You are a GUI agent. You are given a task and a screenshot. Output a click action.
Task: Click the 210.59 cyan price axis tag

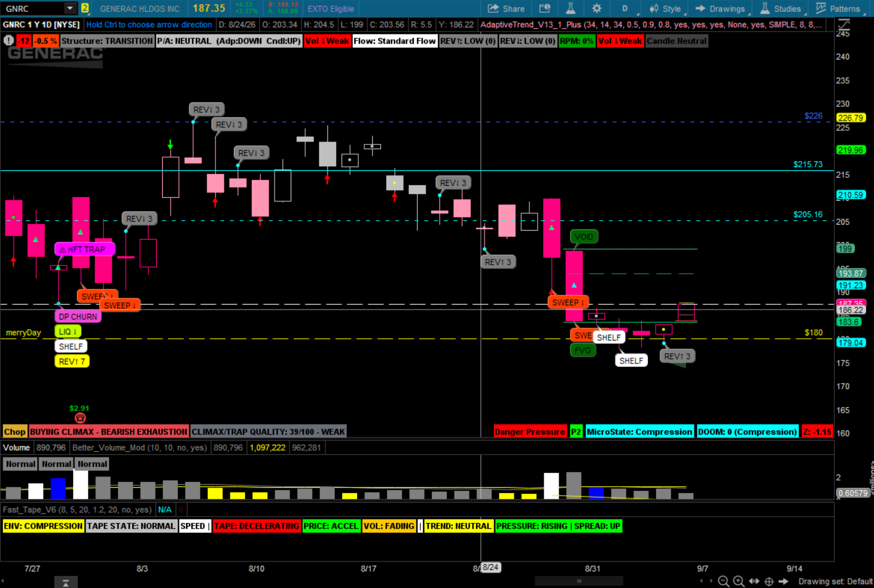point(851,195)
